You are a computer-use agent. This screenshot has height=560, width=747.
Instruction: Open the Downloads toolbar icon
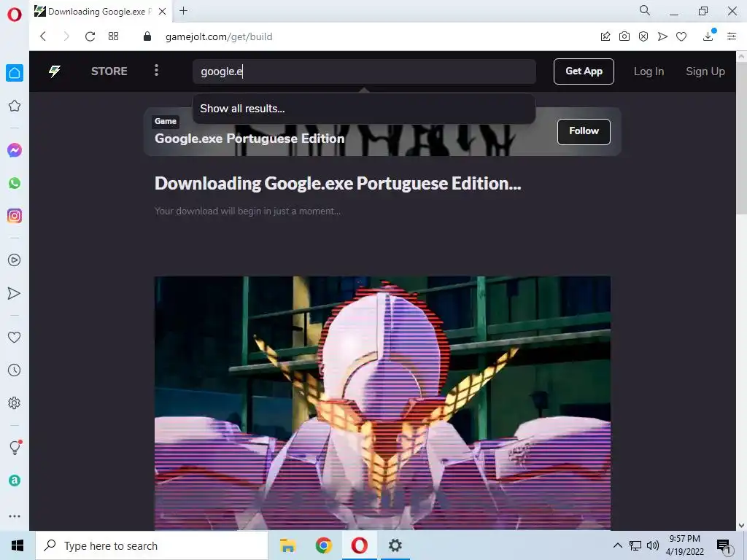coord(708,36)
